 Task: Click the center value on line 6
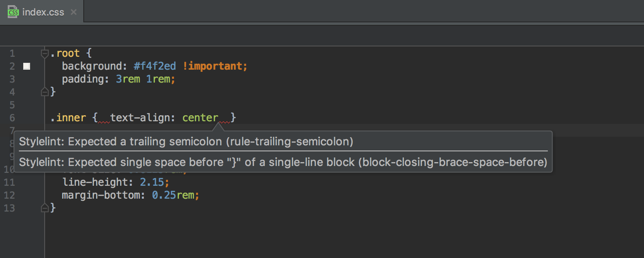[200, 117]
